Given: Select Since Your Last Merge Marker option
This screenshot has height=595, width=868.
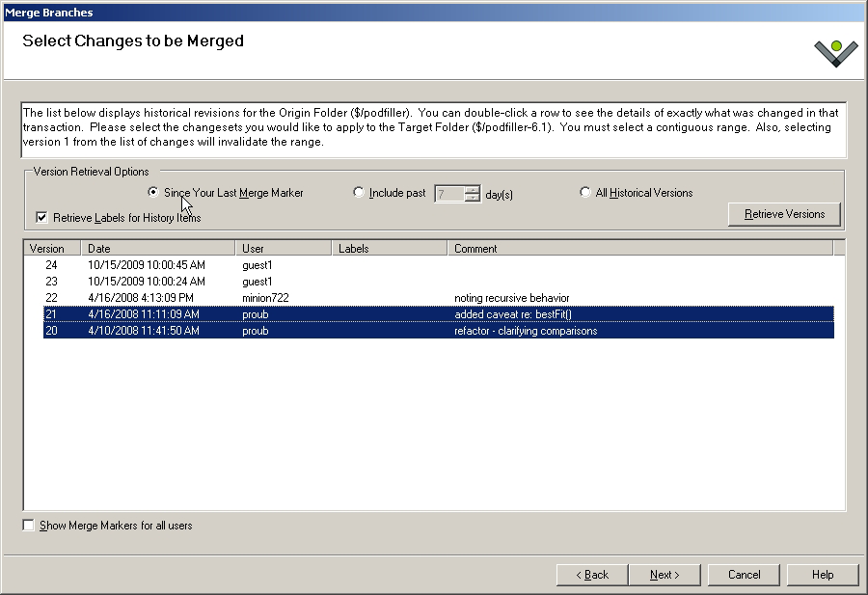Looking at the screenshot, I should [153, 193].
